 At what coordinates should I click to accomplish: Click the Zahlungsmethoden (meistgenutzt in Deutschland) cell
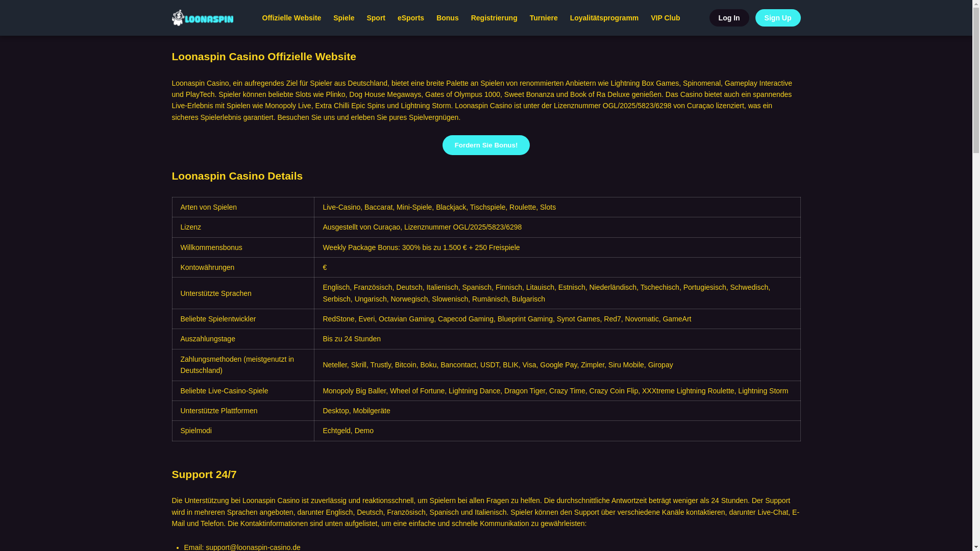tap(243, 365)
